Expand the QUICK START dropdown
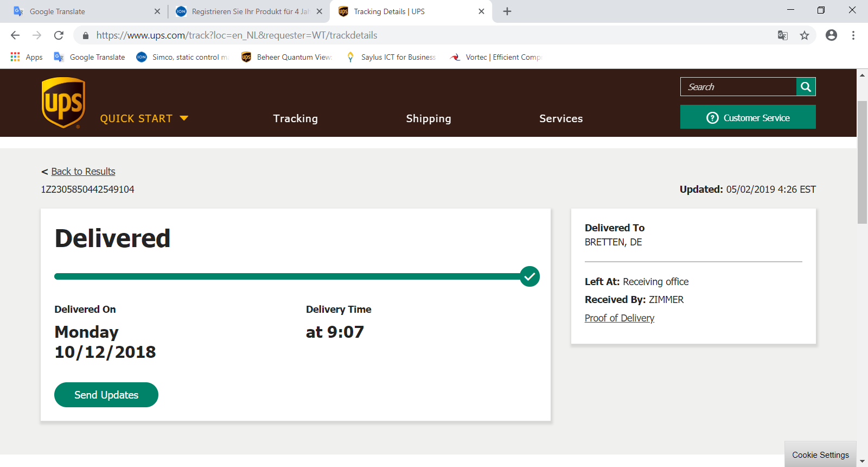 (x=144, y=118)
